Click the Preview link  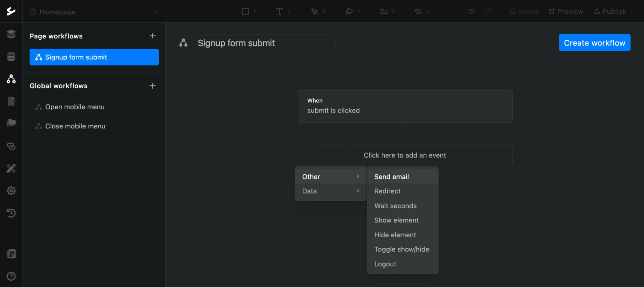566,12
